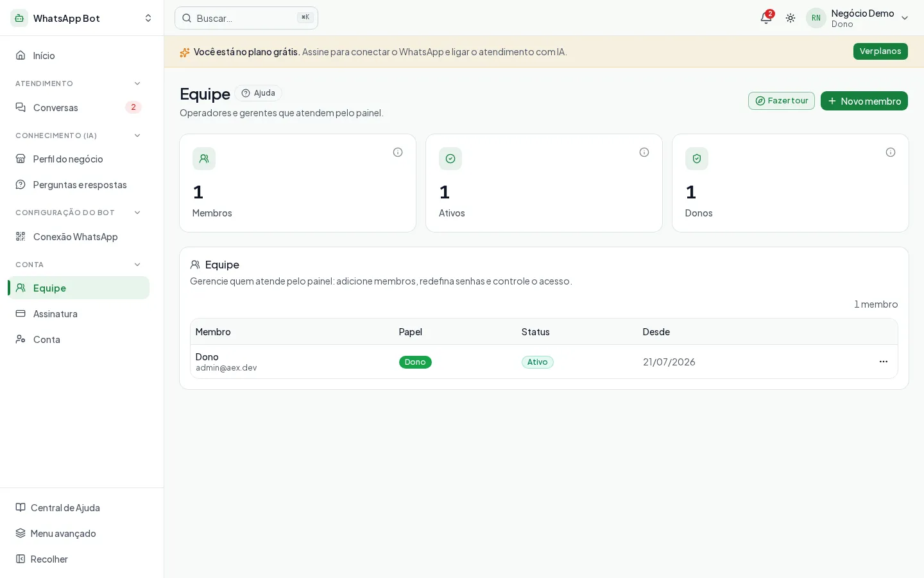Click the Assinatura credit card icon

(21, 313)
